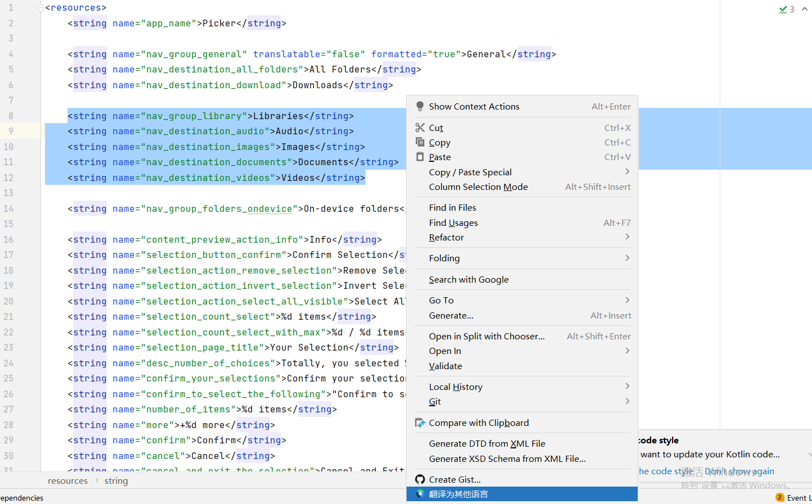Click the lightbulb icon next to Show Context Actions
Viewport: 812px width, 504px height.
coord(419,106)
